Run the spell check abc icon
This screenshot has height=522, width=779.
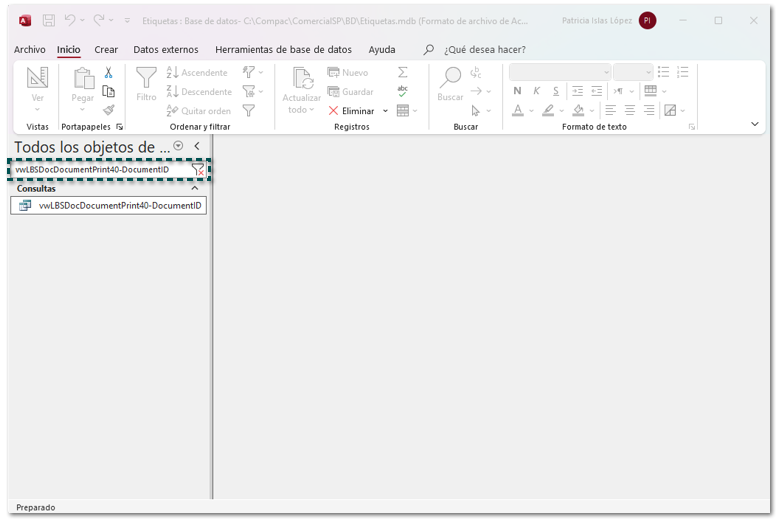[403, 91]
